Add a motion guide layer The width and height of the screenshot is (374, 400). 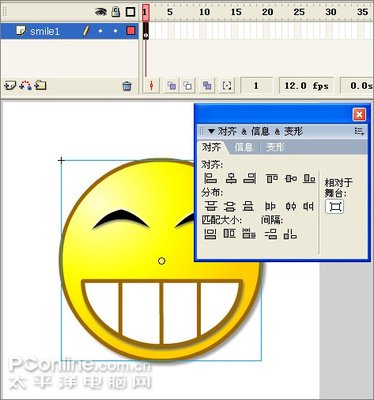click(25, 86)
